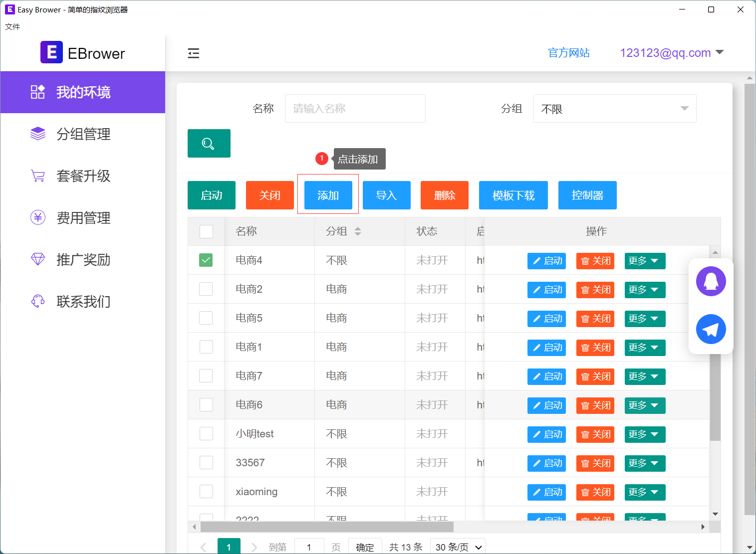Launch 33567 with its 启动 button
The width and height of the screenshot is (756, 554).
click(x=546, y=463)
